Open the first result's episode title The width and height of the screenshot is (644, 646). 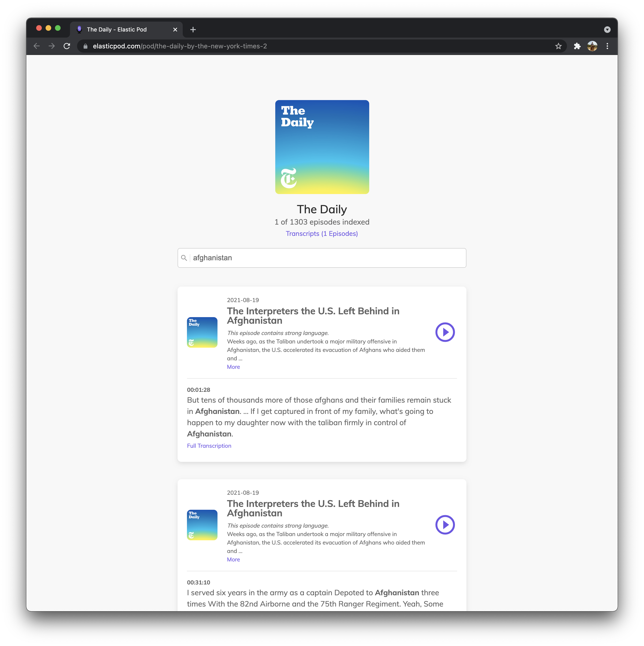coord(313,316)
